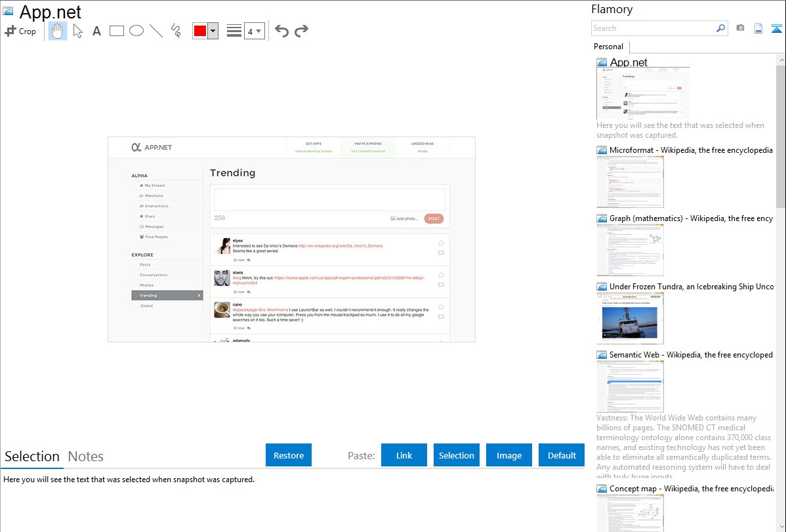
Task: Click Mentions in the preview sidebar
Action: [x=154, y=196]
